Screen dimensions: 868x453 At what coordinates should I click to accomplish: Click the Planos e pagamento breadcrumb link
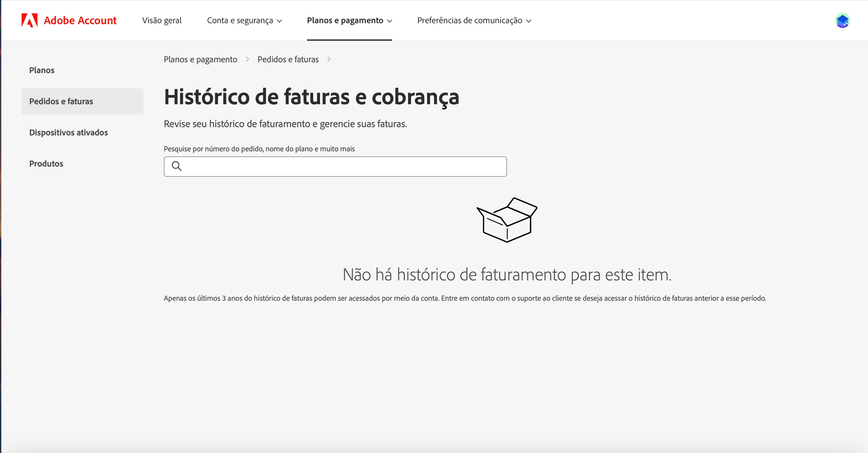click(x=200, y=59)
